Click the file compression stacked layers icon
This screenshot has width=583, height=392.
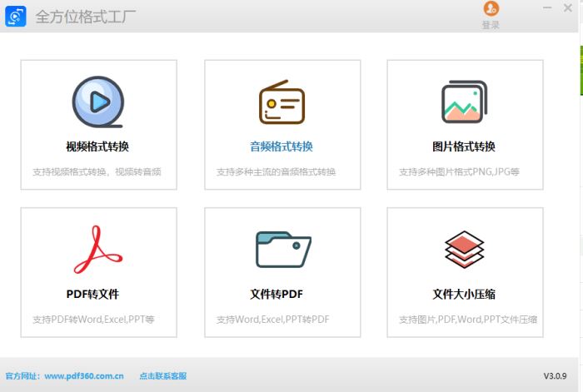click(x=465, y=250)
